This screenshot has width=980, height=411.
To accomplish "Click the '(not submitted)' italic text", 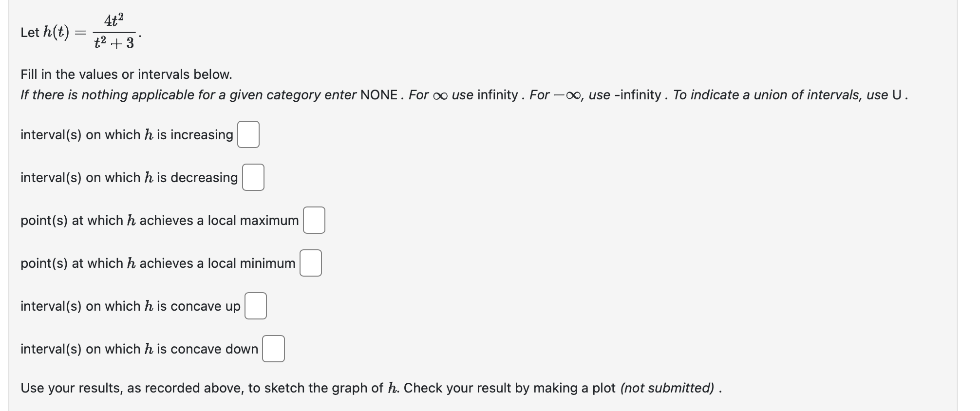I will tap(667, 388).
